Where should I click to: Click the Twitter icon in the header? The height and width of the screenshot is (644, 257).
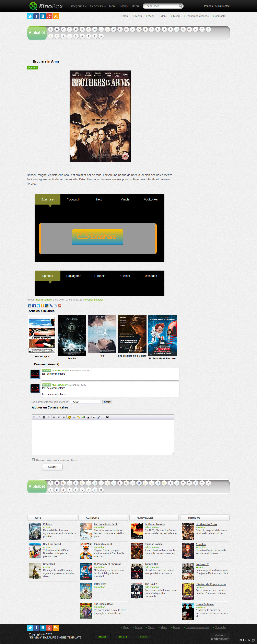[30, 17]
